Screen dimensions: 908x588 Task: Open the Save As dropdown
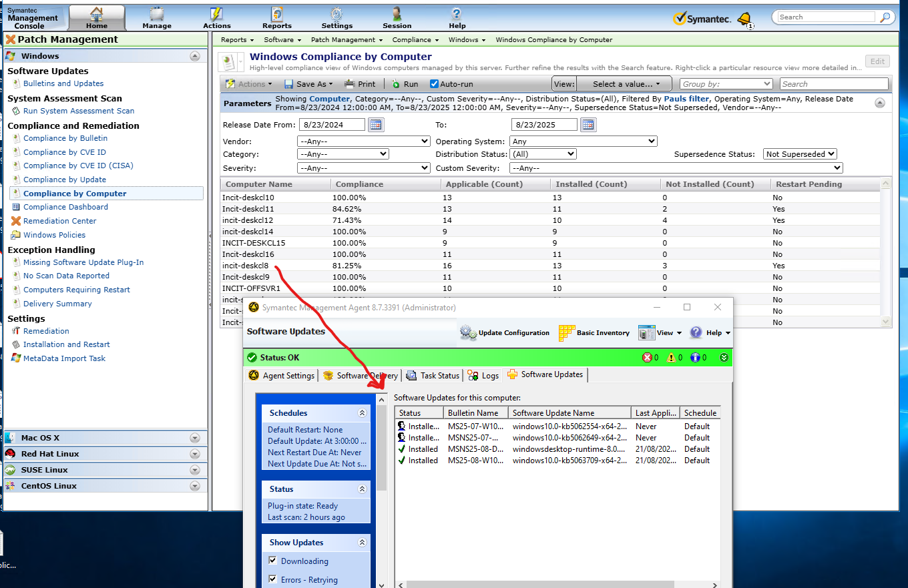click(x=308, y=84)
